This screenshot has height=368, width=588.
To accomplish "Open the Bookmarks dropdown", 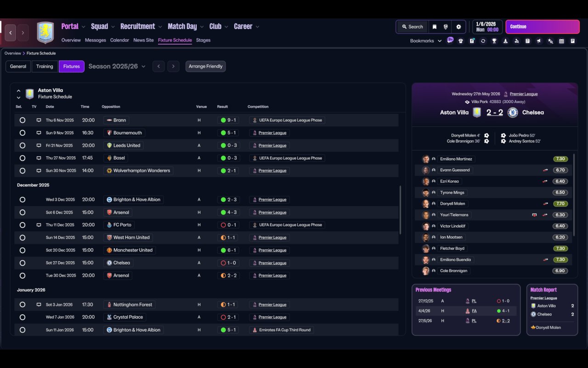I will coord(426,41).
